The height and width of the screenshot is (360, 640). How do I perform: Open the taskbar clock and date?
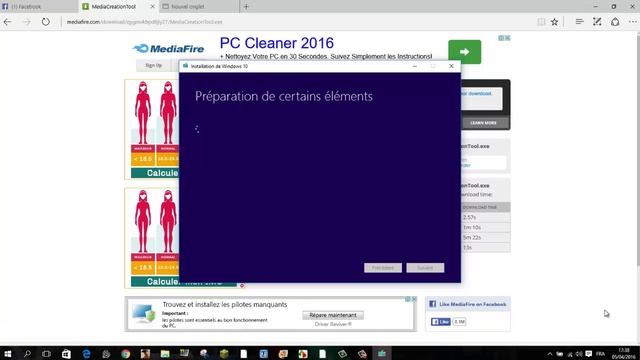click(x=624, y=353)
